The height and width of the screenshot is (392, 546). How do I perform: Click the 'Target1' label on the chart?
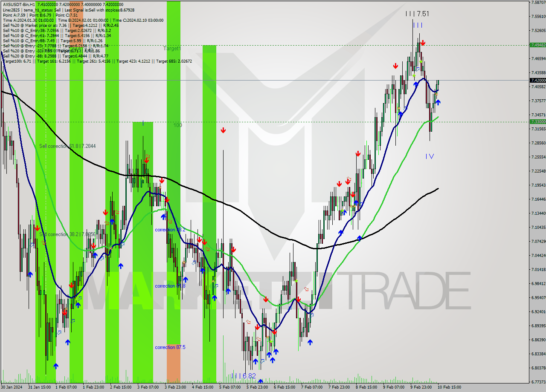[x=172, y=49]
